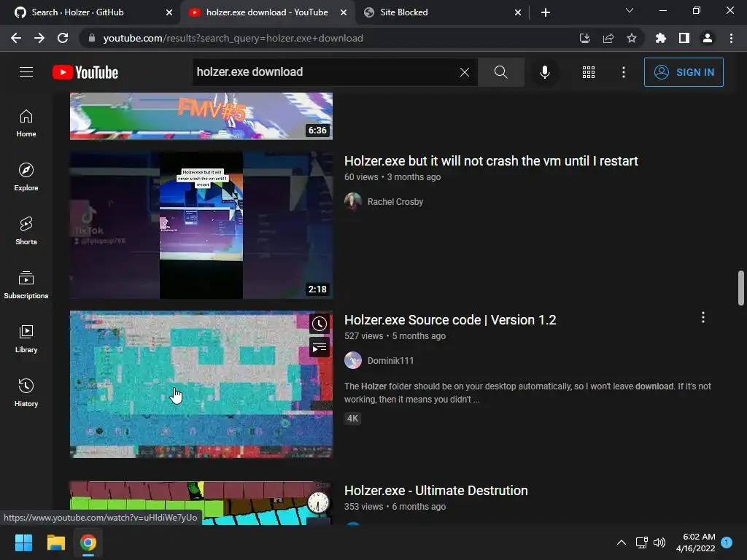Click Dominik111 channel avatar
Image resolution: width=747 pixels, height=560 pixels.
coord(353,360)
